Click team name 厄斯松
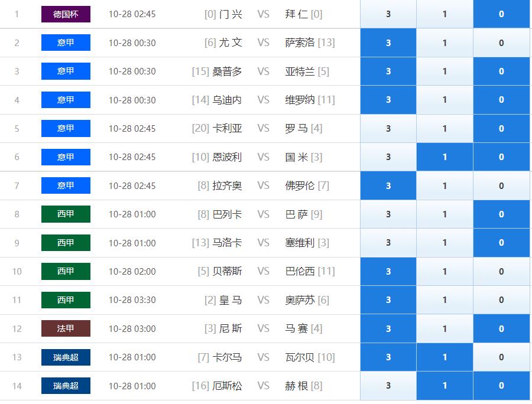Viewport: 532px width, 404px height. tap(227, 386)
